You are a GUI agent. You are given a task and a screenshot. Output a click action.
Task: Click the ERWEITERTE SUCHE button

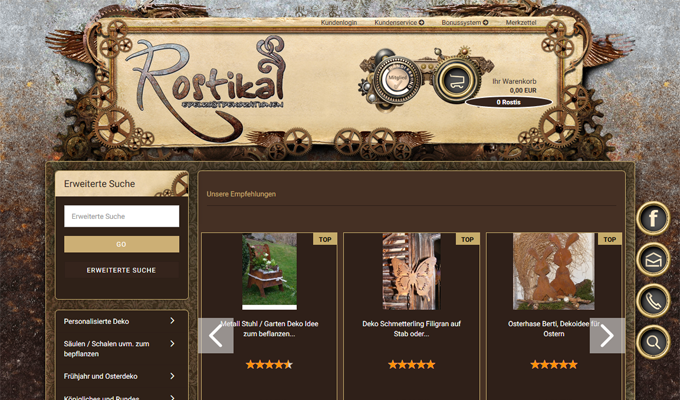121,270
